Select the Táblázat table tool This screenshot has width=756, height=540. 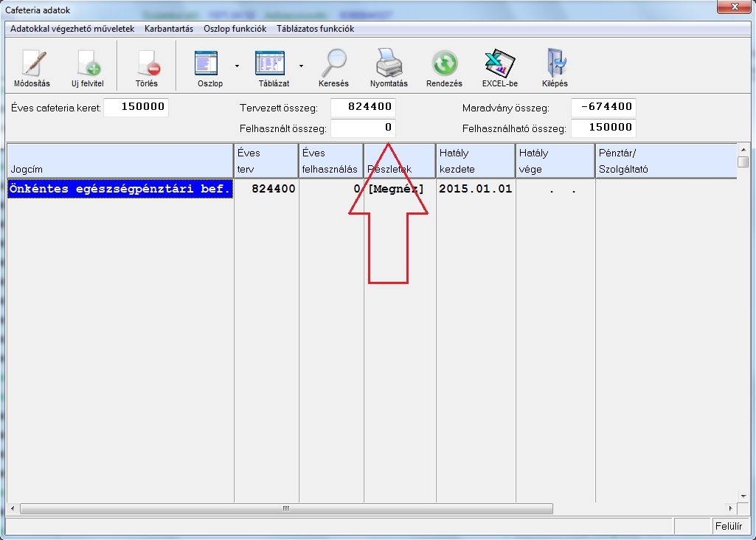pyautogui.click(x=273, y=66)
